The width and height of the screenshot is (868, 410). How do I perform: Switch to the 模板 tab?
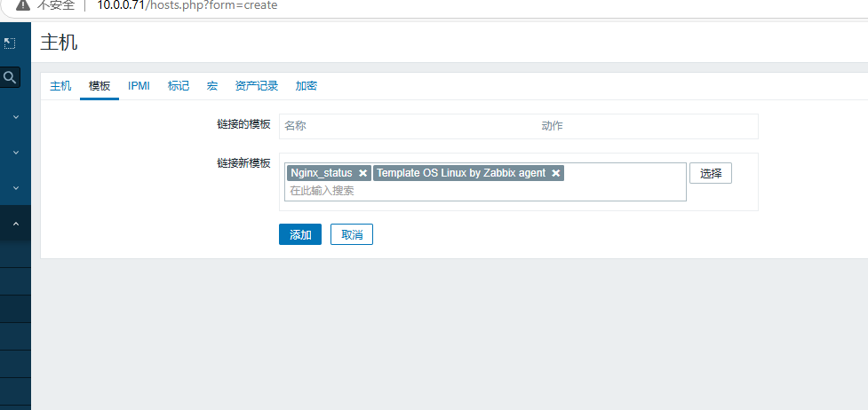click(x=100, y=86)
